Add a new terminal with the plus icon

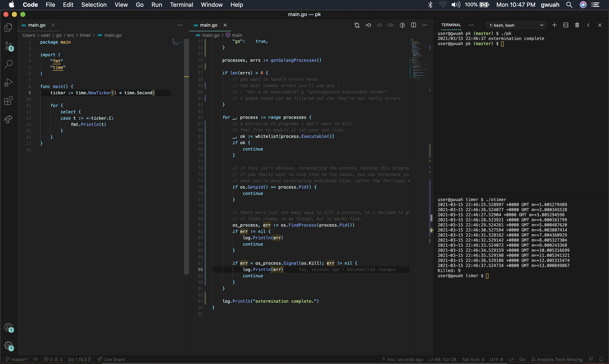pyautogui.click(x=554, y=25)
